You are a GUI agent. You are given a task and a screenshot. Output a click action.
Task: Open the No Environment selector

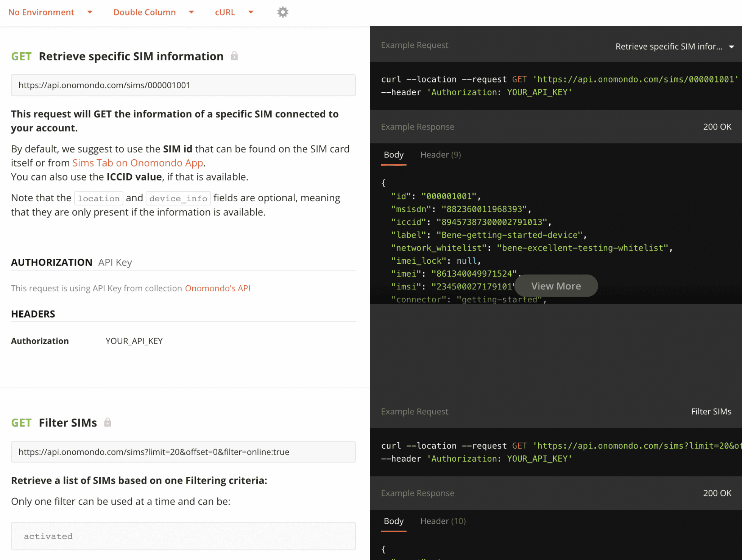point(42,12)
